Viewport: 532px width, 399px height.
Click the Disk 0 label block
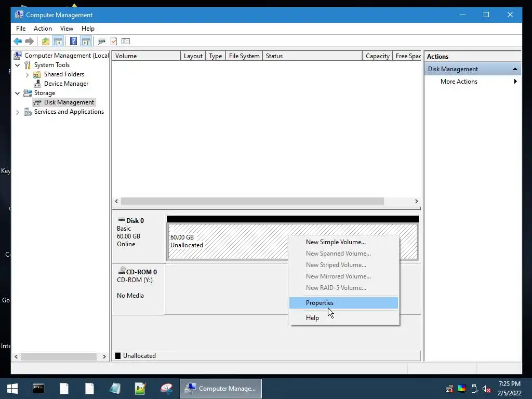pos(139,238)
